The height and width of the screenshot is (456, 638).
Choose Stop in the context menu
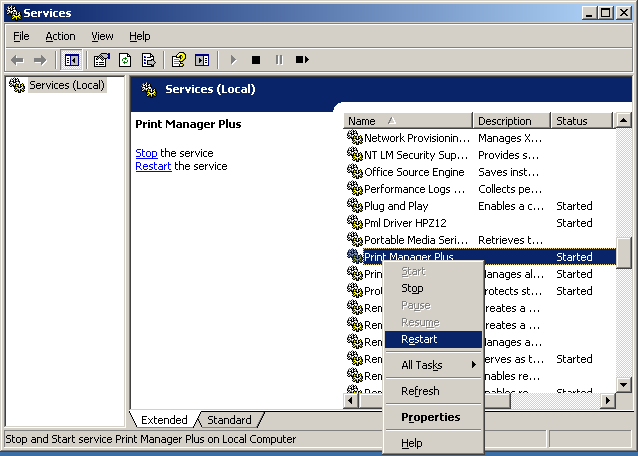click(433, 288)
